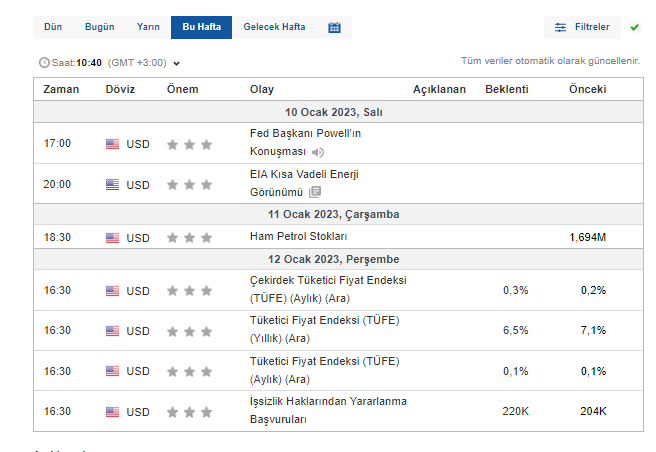Click US flag in Ham Petrol Stokları row
Viewport: 656px width, 452px height.
pyautogui.click(x=112, y=238)
